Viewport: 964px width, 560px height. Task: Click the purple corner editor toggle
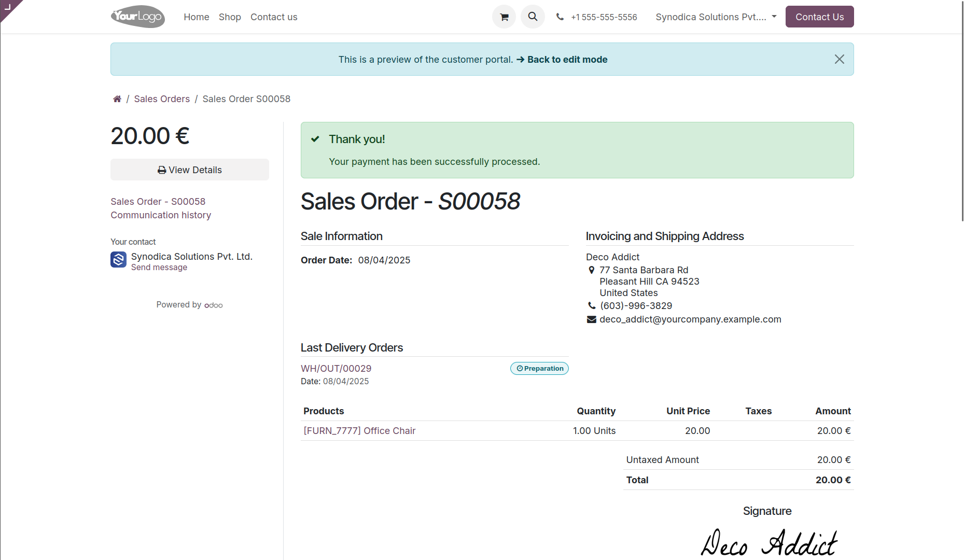coord(8,7)
